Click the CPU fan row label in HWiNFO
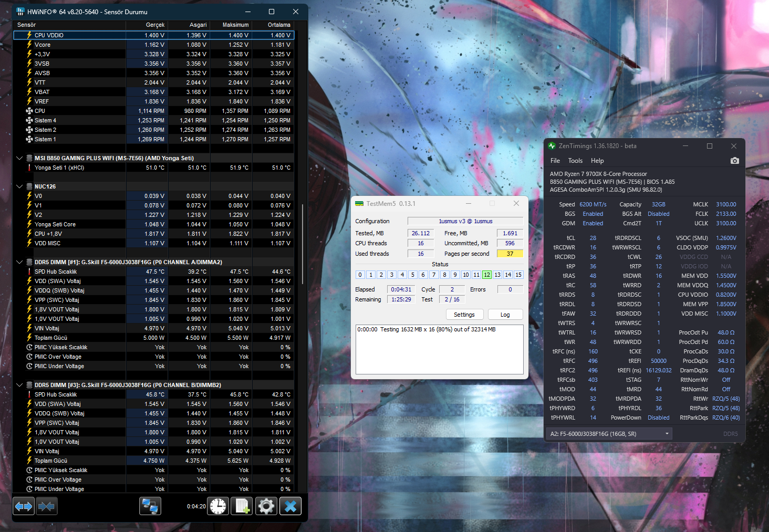 40,111
